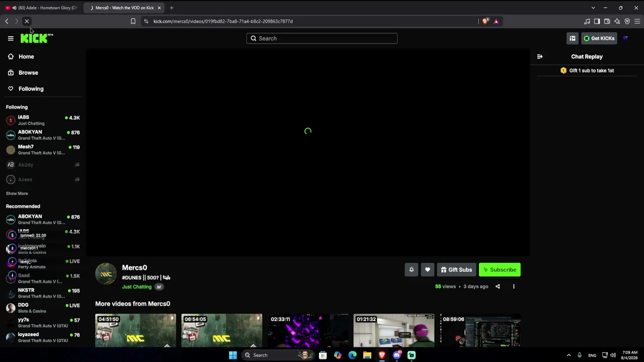Toggle notifications bell for Mercs0
Image resolution: width=644 pixels, height=362 pixels.
411,270
